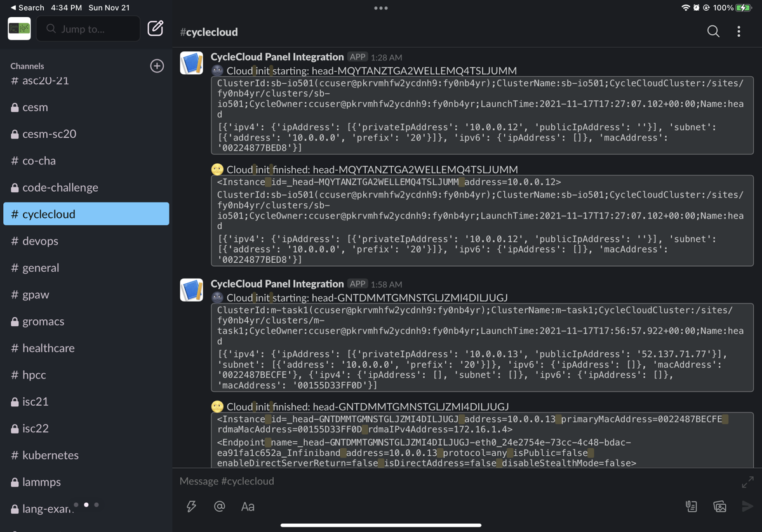Open the asc20-21 channel

(86, 81)
